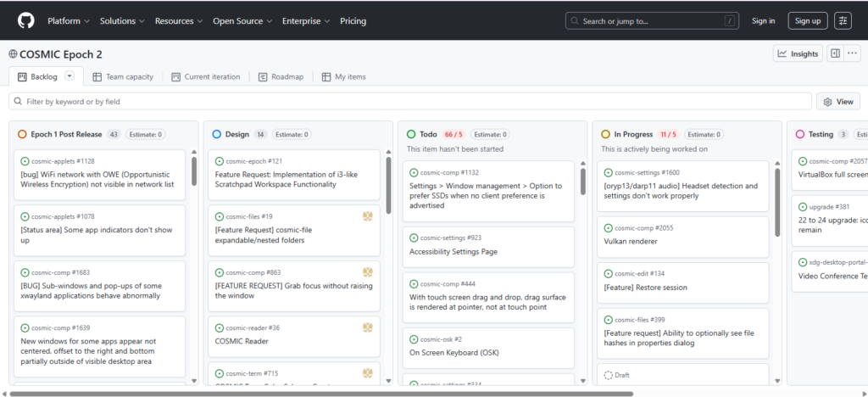Click the assignee avatar on cosmic-term #715
The height and width of the screenshot is (397, 868).
[368, 374]
